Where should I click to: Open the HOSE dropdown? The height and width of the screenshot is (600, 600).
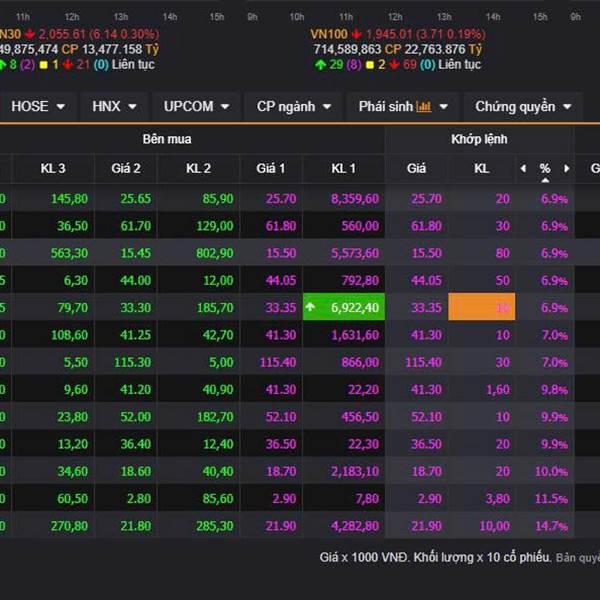[x=38, y=106]
